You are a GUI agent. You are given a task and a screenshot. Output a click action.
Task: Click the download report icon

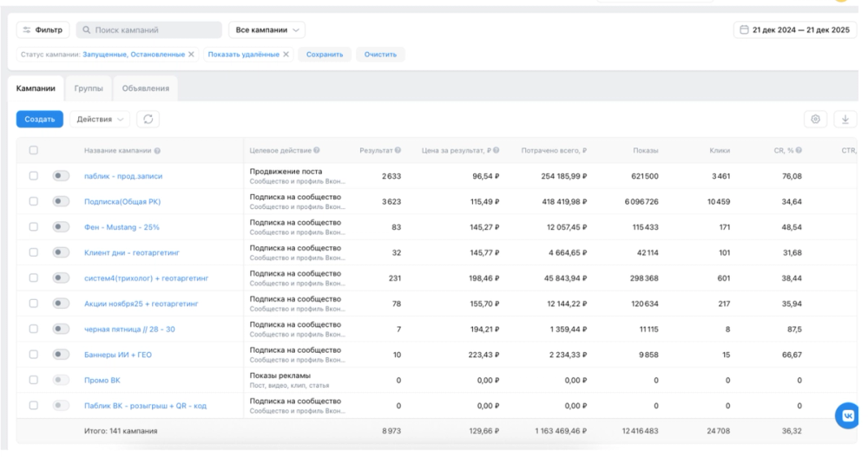845,119
